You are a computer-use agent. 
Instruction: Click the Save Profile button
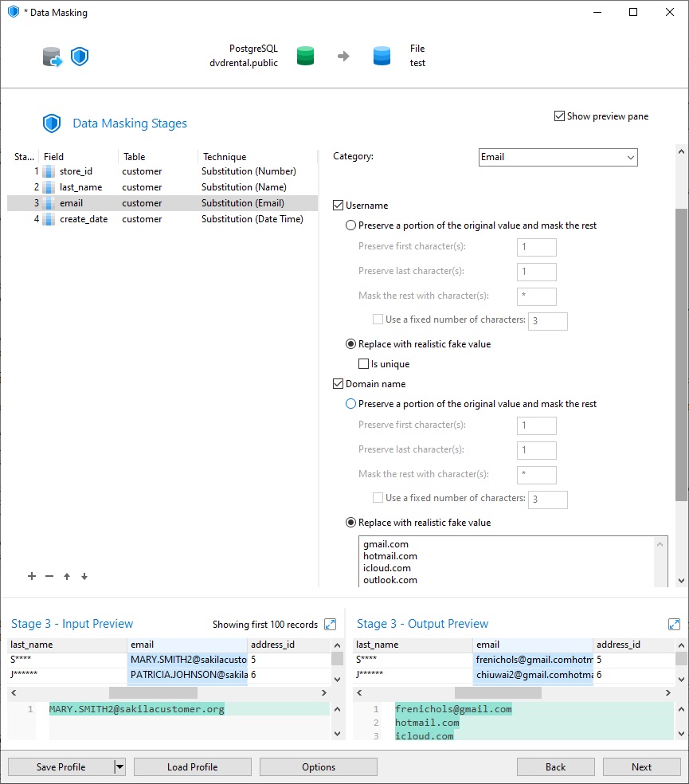click(61, 766)
